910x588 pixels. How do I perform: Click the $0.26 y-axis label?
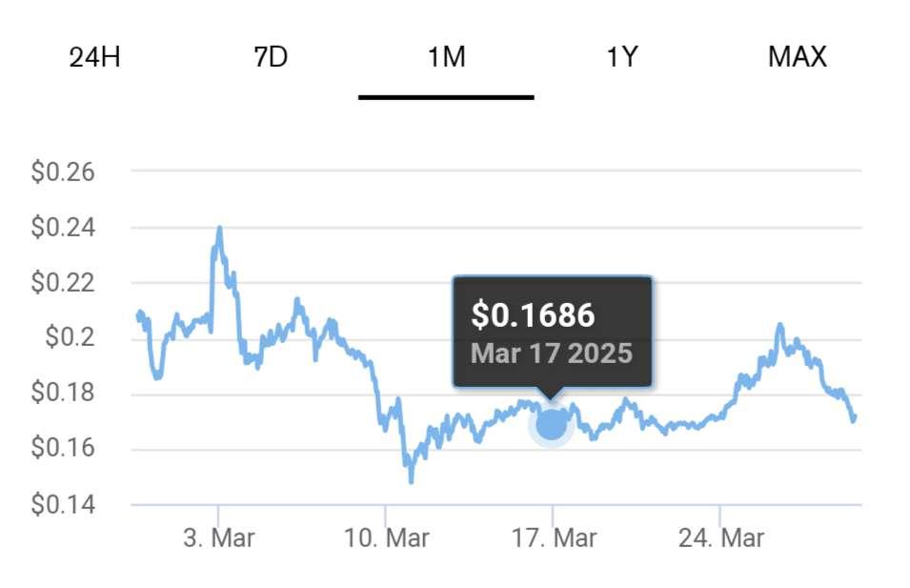click(x=64, y=172)
